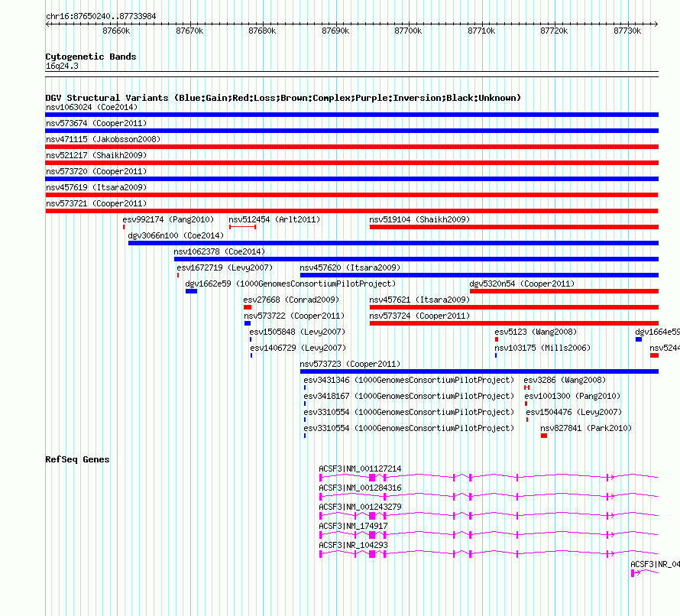Open nsv103175 (Mills2006) variant label
Image resolution: width=680 pixels, height=616 pixels.
(x=542, y=348)
